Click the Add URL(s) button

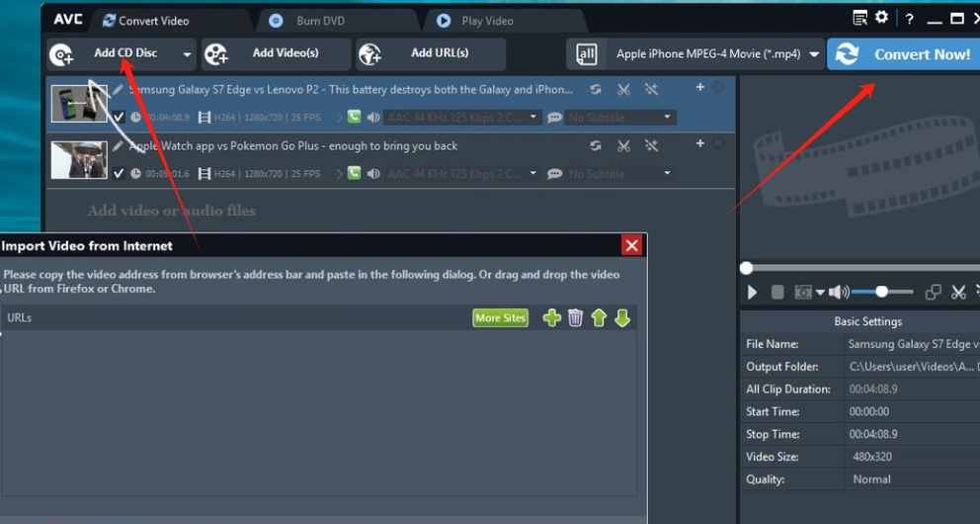(431, 53)
